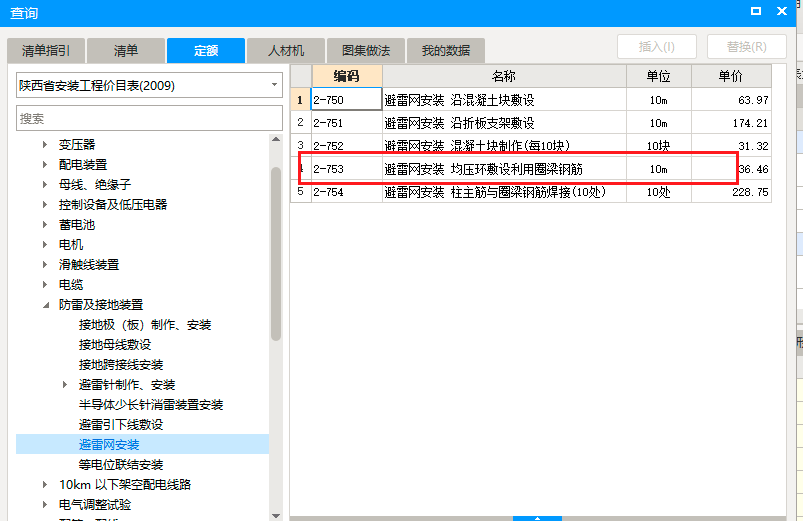This screenshot has height=521, width=803.
Task: Select code cell 2-753
Action: coord(347,169)
